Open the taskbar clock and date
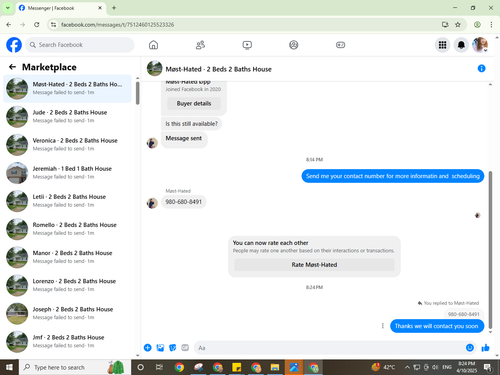Image resolution: width=500 pixels, height=375 pixels. (466, 367)
